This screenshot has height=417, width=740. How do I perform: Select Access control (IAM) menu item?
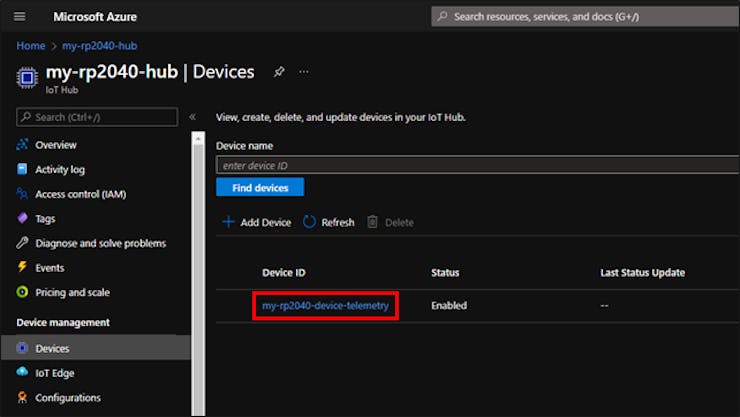(x=80, y=194)
